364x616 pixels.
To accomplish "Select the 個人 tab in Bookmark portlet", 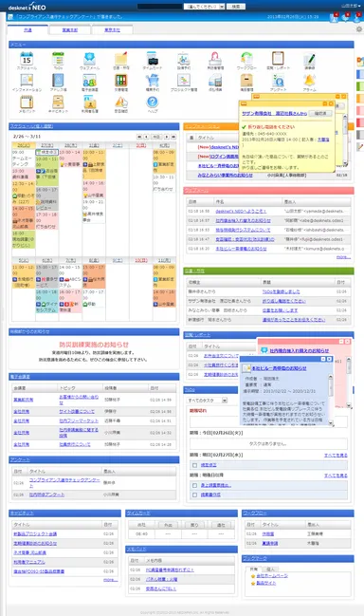I will pyautogui.click(x=270, y=569).
